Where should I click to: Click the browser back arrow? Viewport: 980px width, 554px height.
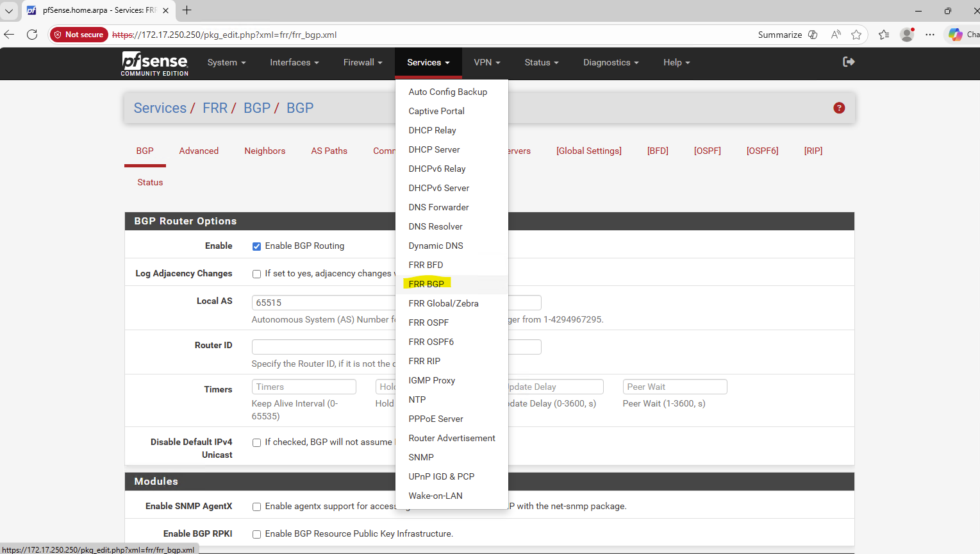click(x=10, y=35)
